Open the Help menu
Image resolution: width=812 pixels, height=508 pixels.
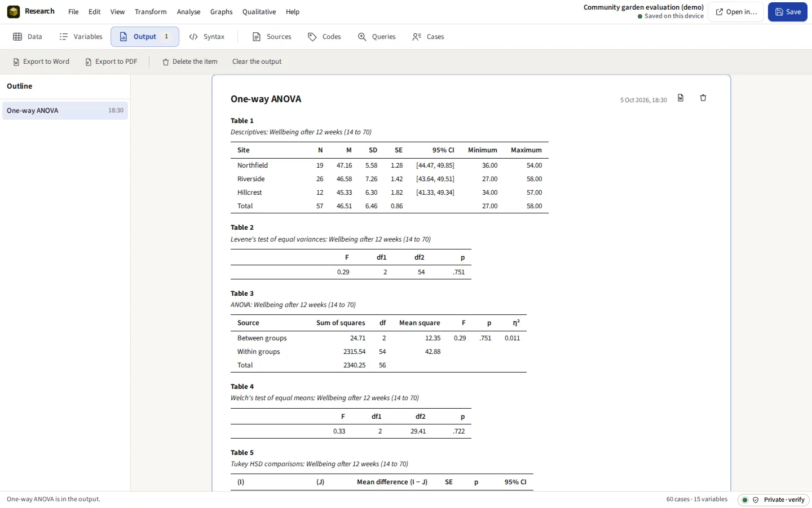[293, 12]
